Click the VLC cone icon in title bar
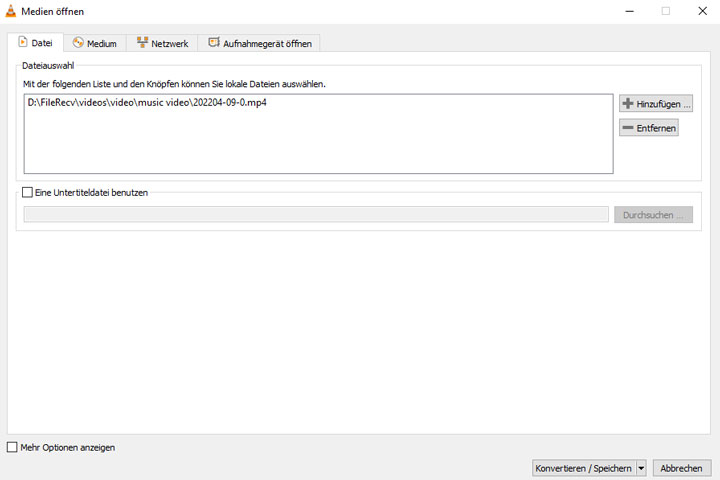This screenshot has width=720, height=480. (x=11, y=11)
